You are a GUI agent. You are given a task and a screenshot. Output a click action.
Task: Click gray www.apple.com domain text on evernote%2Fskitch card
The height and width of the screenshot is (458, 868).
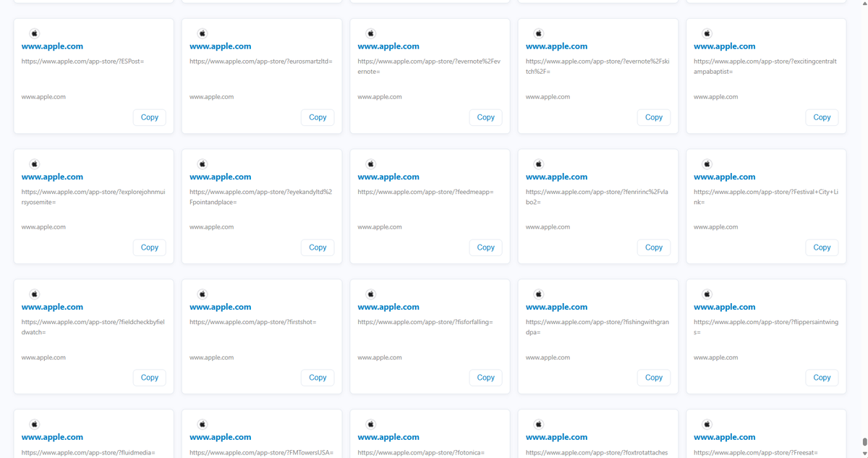click(x=548, y=97)
